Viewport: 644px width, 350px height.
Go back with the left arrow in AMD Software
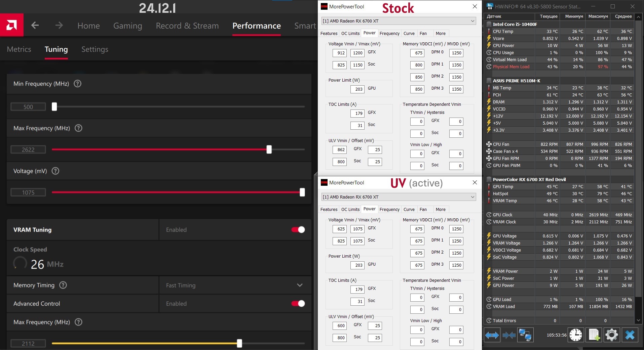coord(35,25)
